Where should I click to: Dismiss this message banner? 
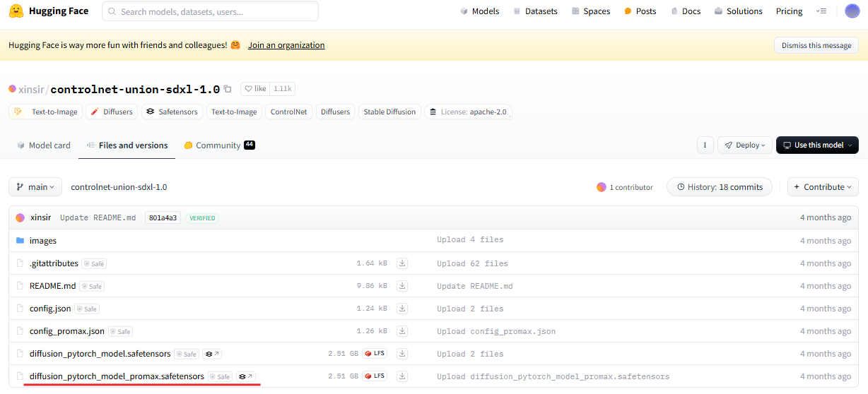coord(816,45)
